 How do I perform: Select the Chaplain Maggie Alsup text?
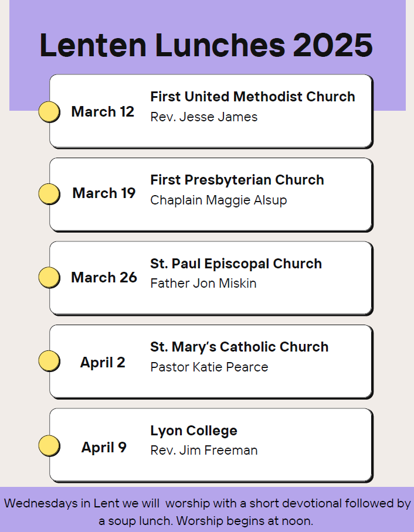[219, 200]
